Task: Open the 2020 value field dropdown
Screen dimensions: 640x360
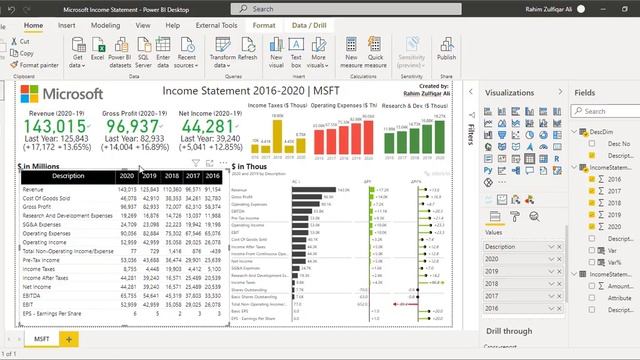Action: coord(551,259)
